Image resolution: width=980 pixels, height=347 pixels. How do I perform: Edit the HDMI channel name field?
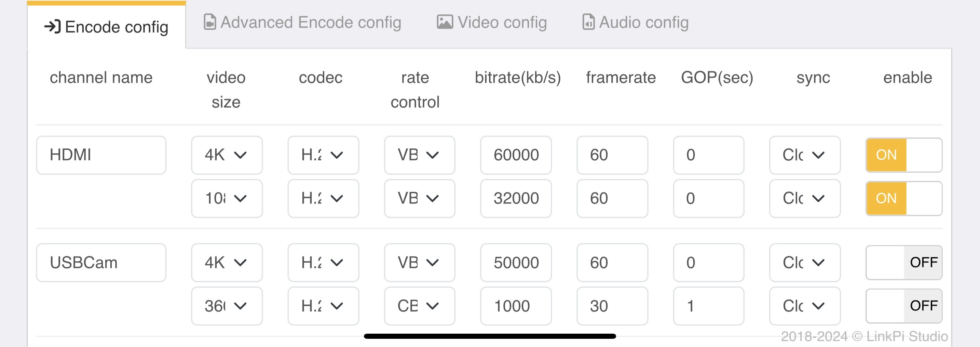pyautogui.click(x=101, y=155)
